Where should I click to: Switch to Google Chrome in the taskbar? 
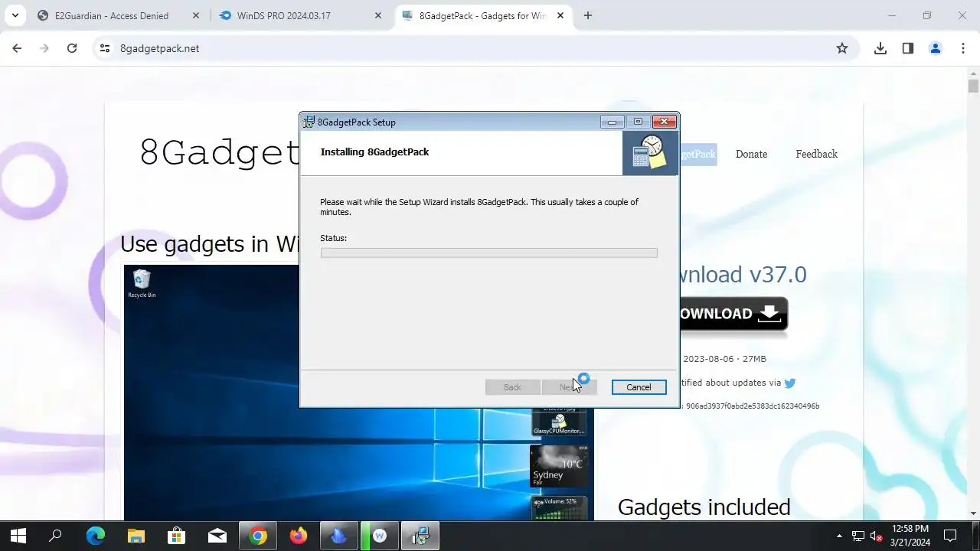pos(258,536)
